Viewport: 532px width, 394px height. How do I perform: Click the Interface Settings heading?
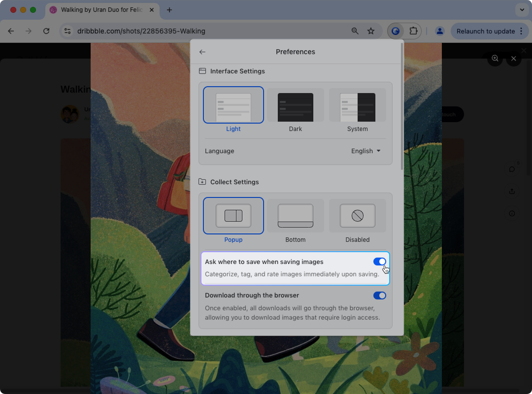coord(237,71)
